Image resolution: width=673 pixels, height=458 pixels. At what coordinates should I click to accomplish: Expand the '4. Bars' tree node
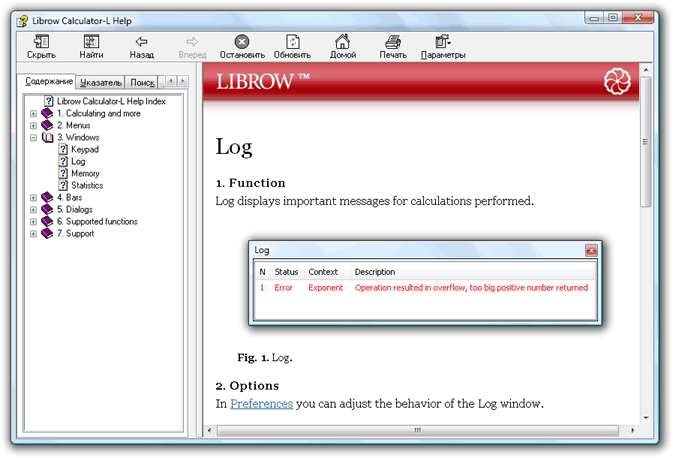[x=33, y=198]
